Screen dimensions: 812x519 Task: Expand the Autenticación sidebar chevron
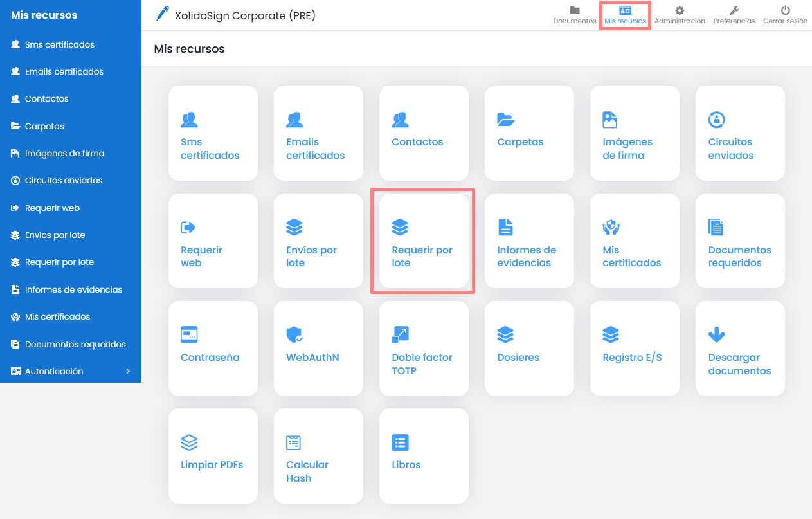128,371
